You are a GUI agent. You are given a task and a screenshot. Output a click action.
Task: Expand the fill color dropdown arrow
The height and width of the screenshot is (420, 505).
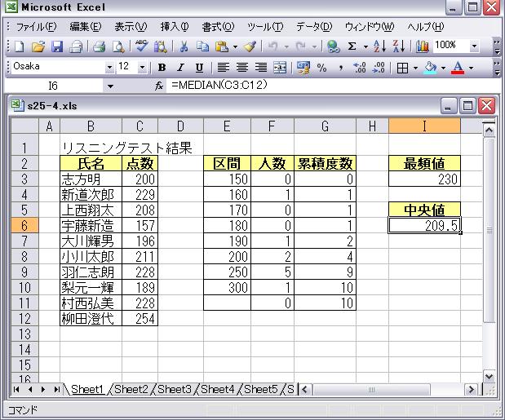(x=443, y=68)
